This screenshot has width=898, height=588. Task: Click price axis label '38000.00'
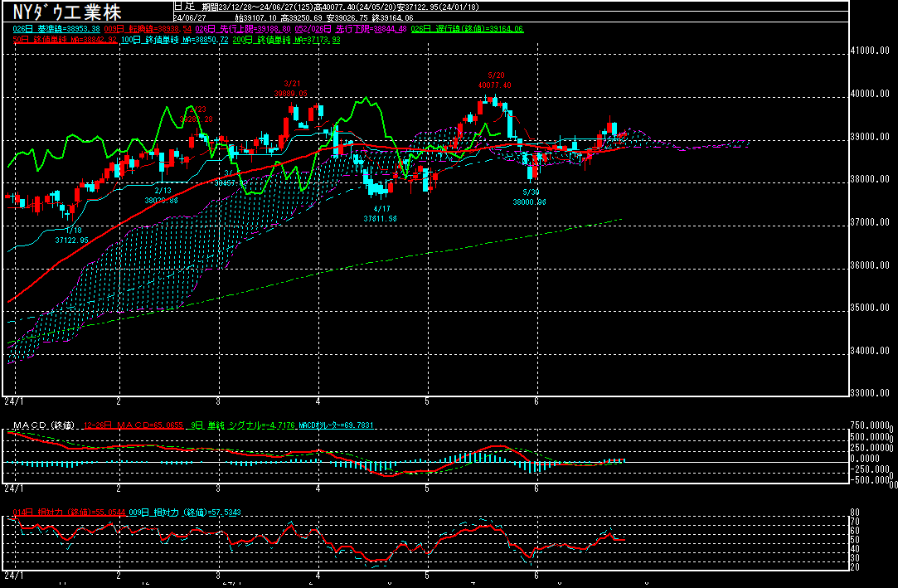(870, 178)
